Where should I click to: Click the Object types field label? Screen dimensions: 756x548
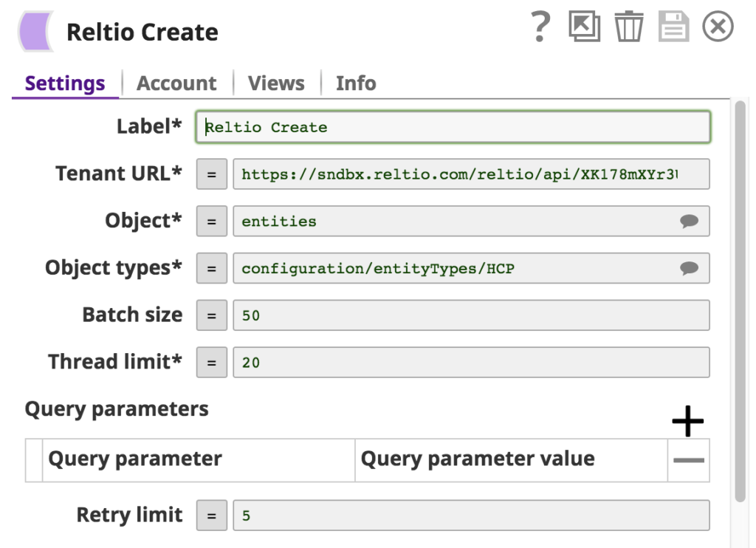click(x=113, y=268)
